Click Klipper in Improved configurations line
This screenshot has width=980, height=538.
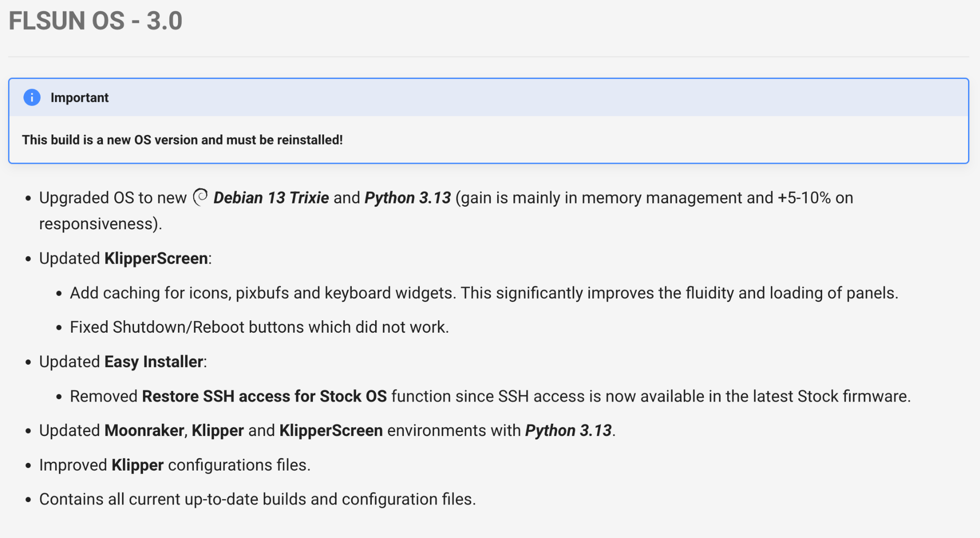138,465
